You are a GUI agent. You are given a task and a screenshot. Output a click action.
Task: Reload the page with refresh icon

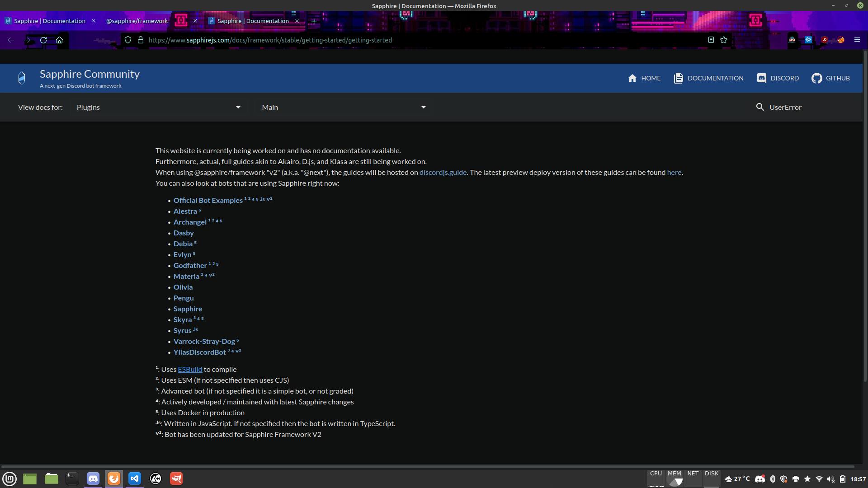tap(43, 40)
